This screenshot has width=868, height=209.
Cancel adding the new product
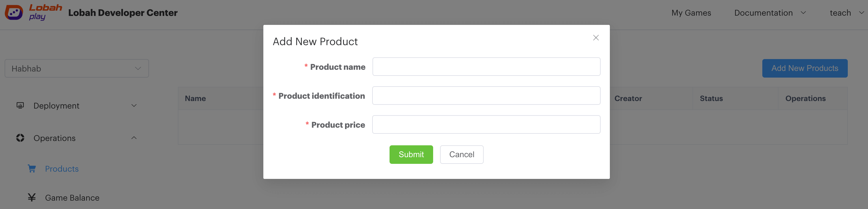[462, 154]
